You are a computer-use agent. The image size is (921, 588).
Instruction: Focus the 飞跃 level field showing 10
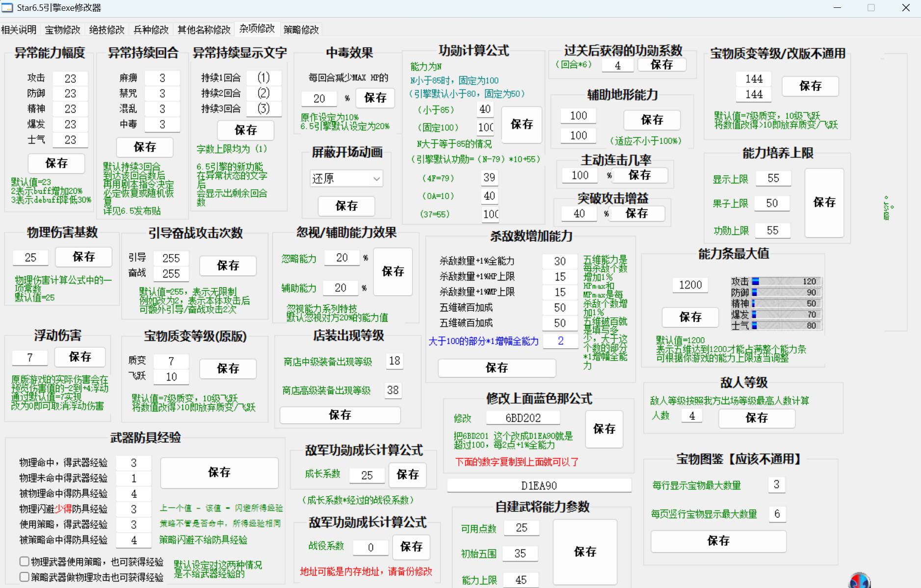[x=171, y=377]
